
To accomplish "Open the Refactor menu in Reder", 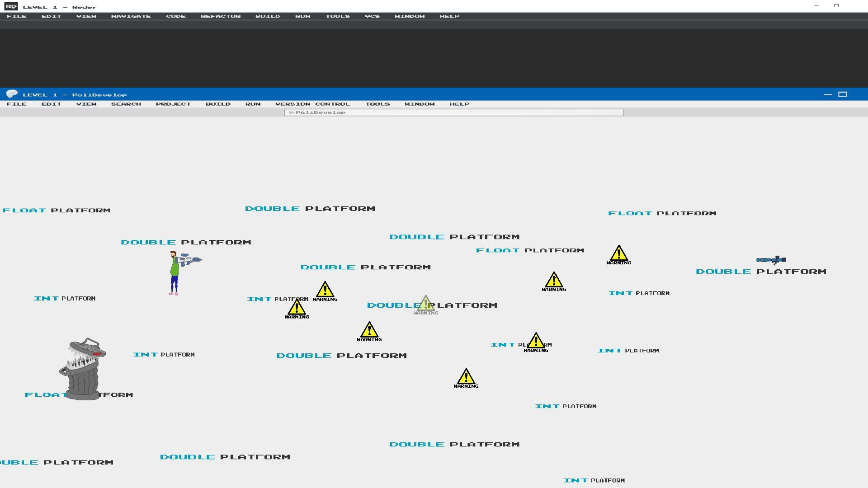I will [x=221, y=16].
